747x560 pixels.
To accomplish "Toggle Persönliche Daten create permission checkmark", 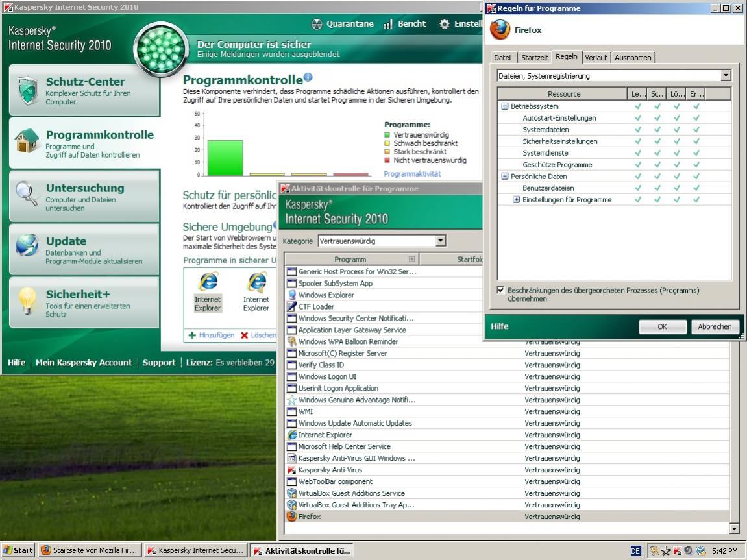I will tap(696, 177).
